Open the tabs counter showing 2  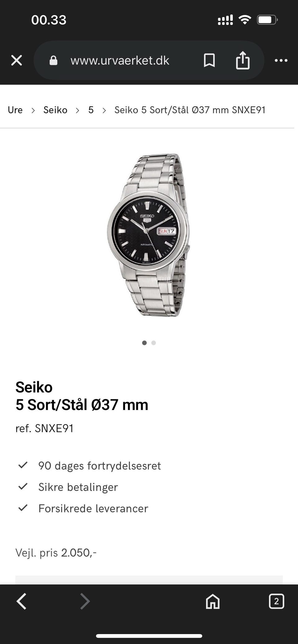pyautogui.click(x=276, y=602)
